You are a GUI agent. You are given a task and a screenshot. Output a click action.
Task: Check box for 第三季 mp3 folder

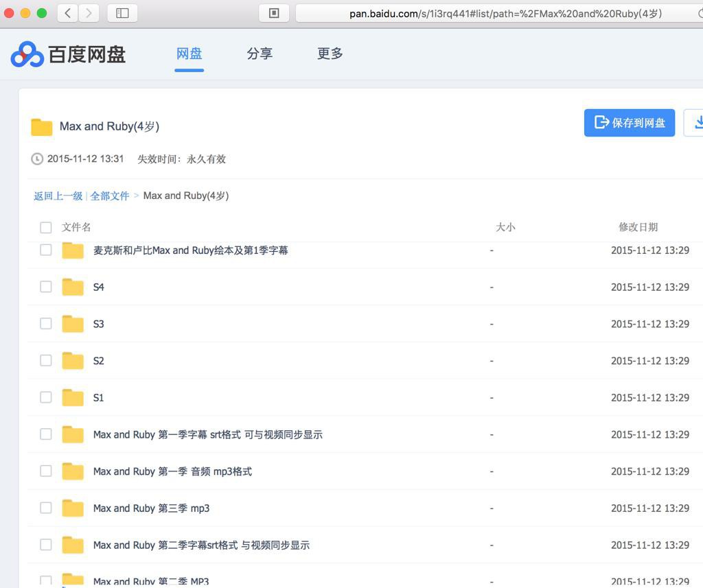[x=46, y=507]
